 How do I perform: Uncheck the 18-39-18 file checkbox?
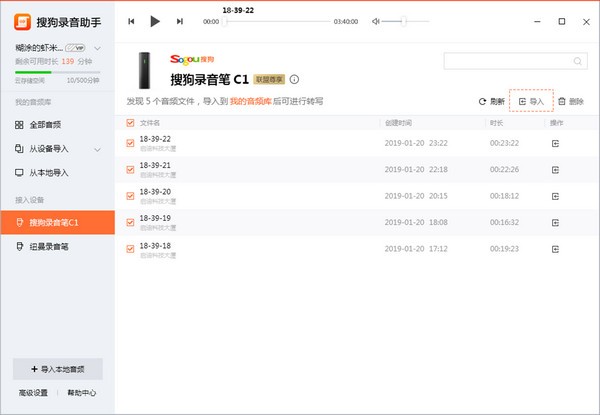131,248
